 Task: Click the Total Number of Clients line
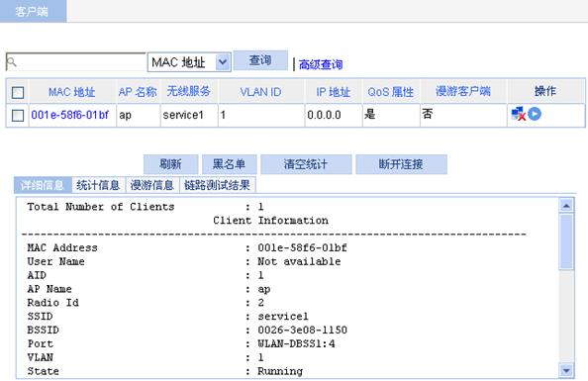coord(146,207)
